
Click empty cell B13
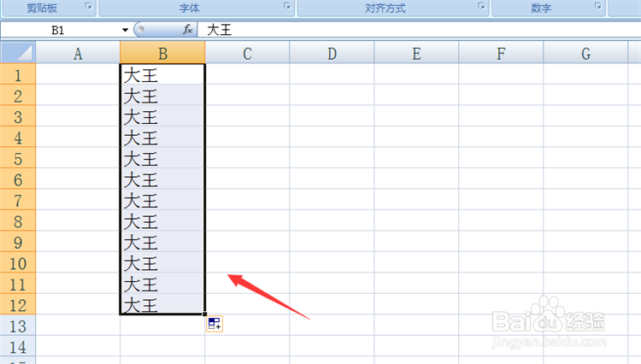162,326
